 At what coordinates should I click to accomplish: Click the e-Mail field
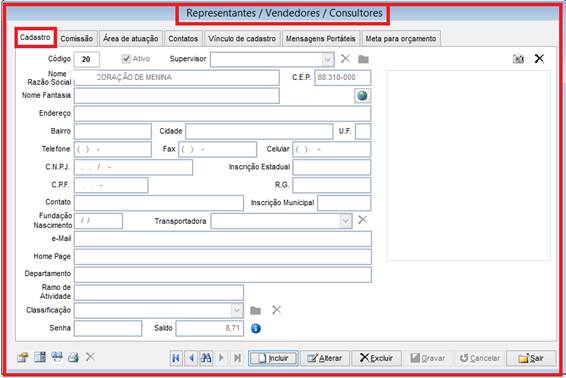[223, 239]
